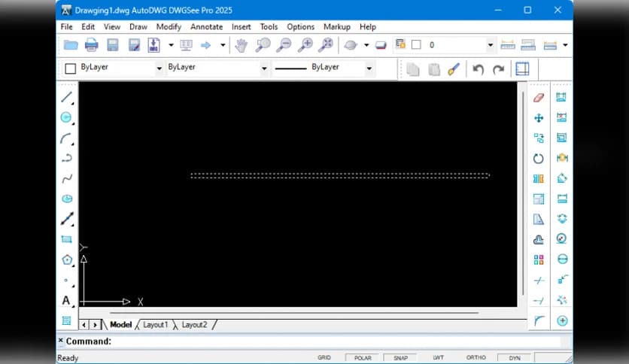Select the Polyline tool
Screen dimensions: 629x364
tap(67, 158)
